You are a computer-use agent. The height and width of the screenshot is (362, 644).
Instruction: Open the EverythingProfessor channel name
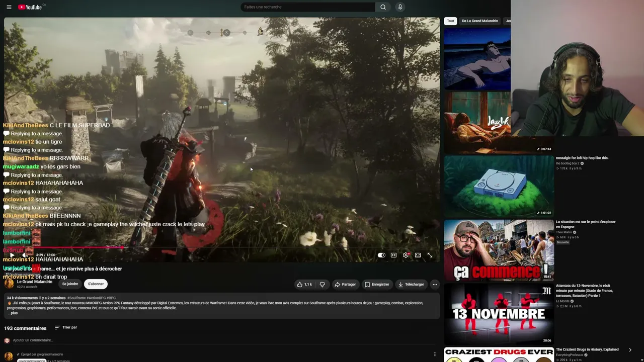click(570, 355)
